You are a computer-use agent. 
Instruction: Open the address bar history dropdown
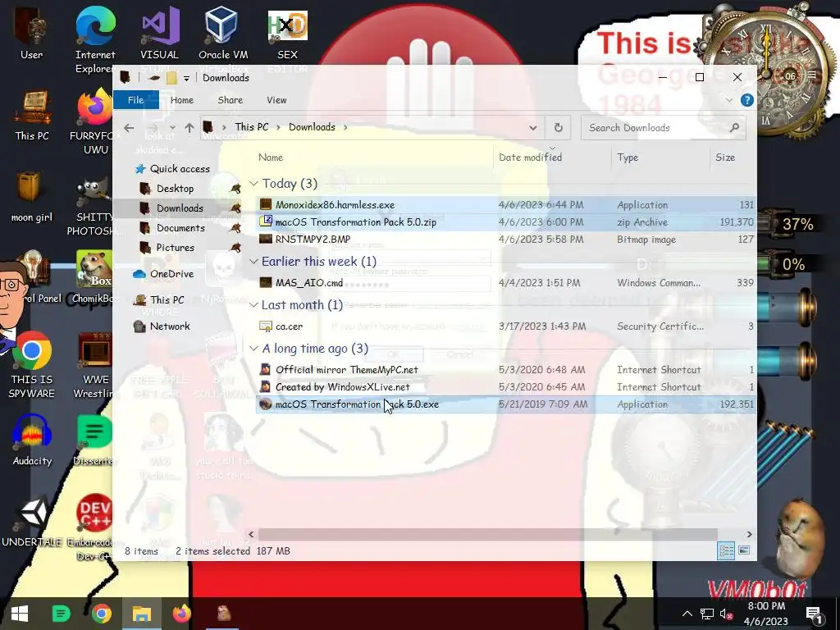pyautogui.click(x=533, y=127)
